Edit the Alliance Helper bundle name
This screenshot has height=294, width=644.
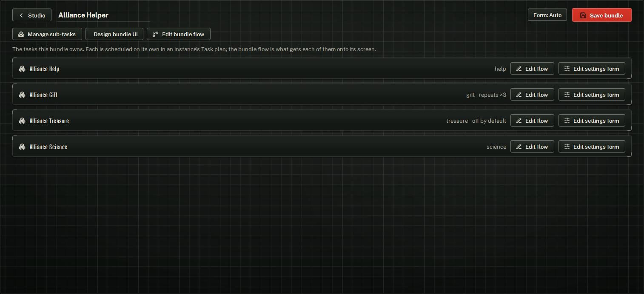[x=103, y=15]
